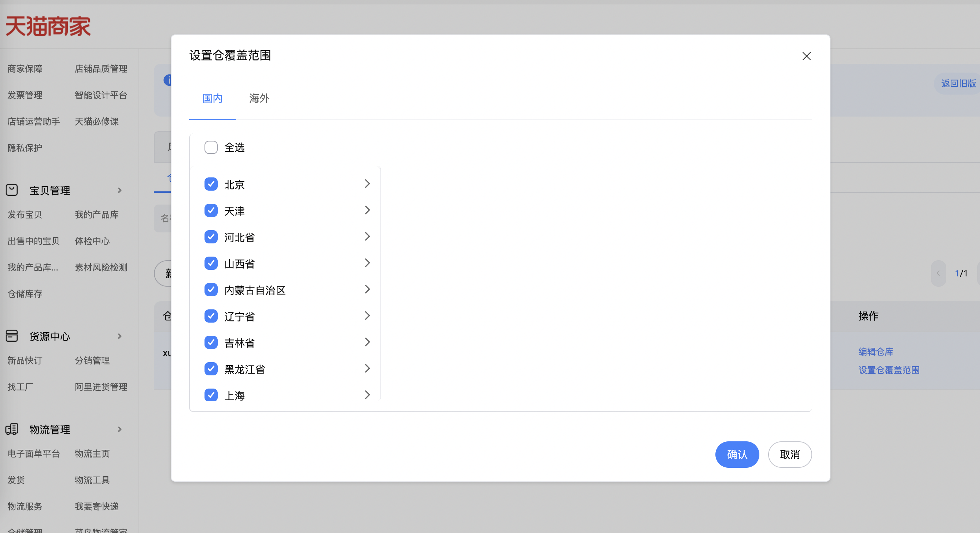The image size is (980, 533).
Task: Open 出售中的宝贝 in sidebar
Action: [x=33, y=241]
